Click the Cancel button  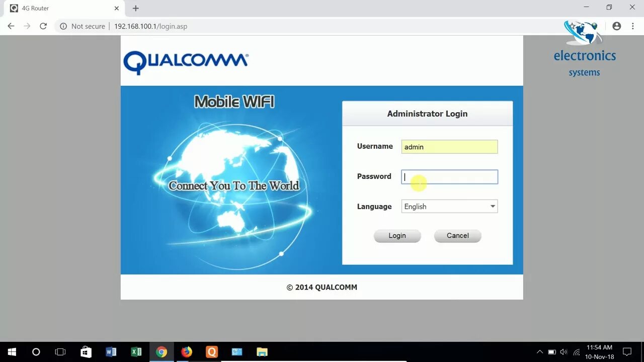coord(457,236)
